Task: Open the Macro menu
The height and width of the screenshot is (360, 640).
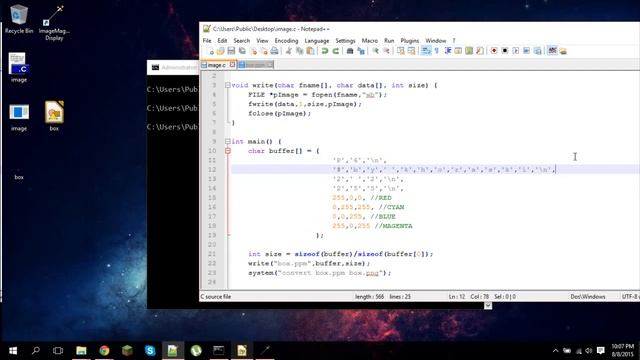Action: [x=370, y=41]
